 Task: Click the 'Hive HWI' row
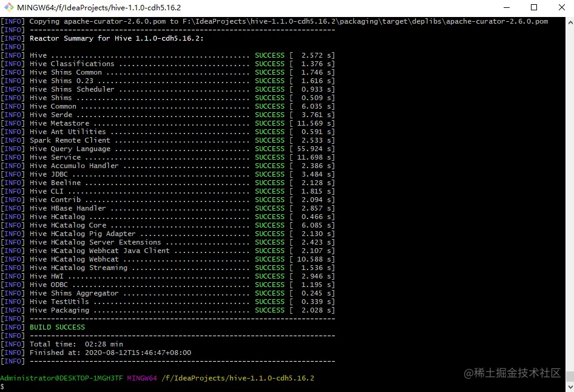[167, 276]
